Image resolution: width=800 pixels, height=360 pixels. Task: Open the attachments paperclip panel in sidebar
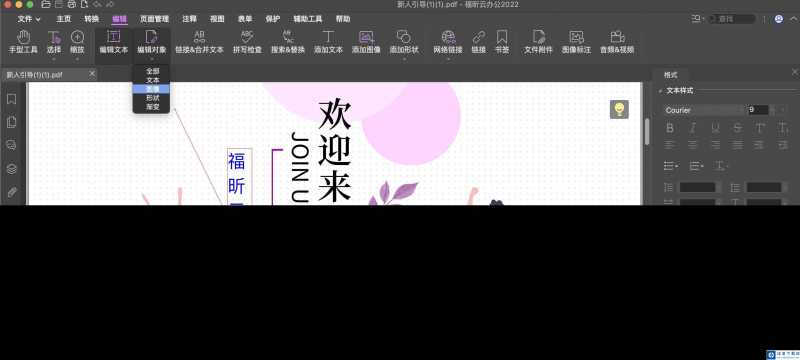[x=11, y=192]
